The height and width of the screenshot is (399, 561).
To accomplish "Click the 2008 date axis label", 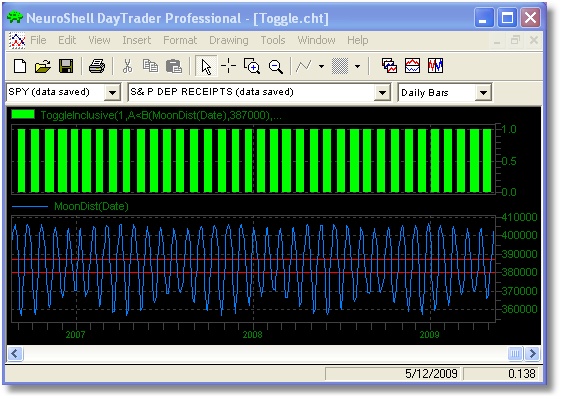I will click(252, 335).
